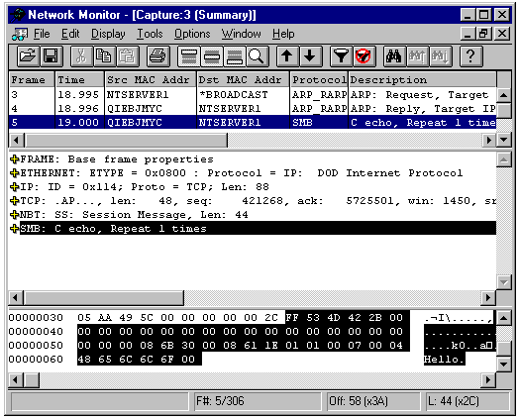The width and height of the screenshot is (520, 420).
Task: Click detail pane horizontal scrollbar thumb
Action: 104,297
